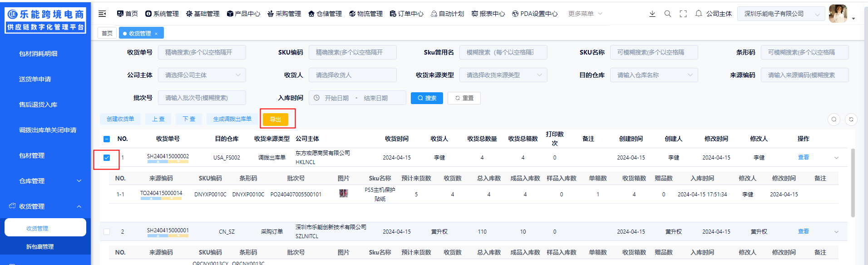The image size is (868, 265).
Task: Open the 收货来源类型 dropdown
Action: [x=503, y=75]
